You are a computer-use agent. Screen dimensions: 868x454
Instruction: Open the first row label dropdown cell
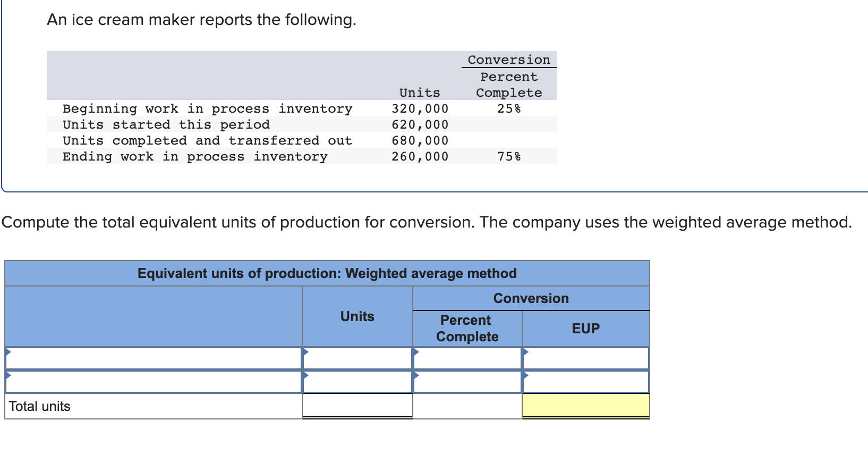click(x=154, y=358)
